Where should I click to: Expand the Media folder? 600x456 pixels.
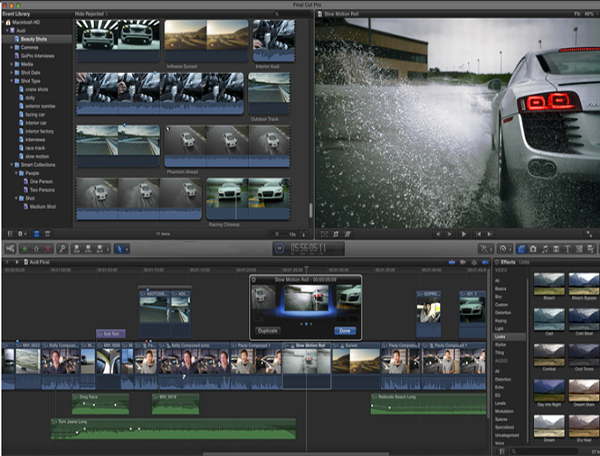click(11, 64)
